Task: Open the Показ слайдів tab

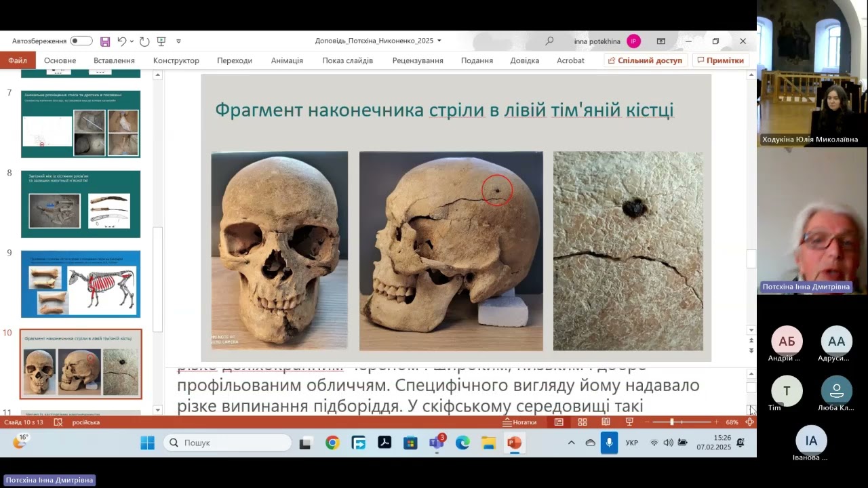Action: (348, 60)
